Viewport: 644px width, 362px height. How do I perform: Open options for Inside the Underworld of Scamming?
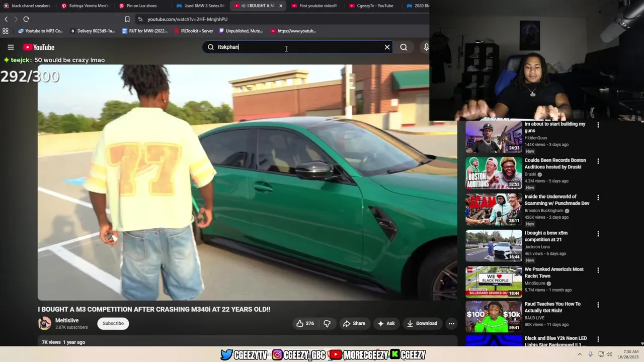598,198
